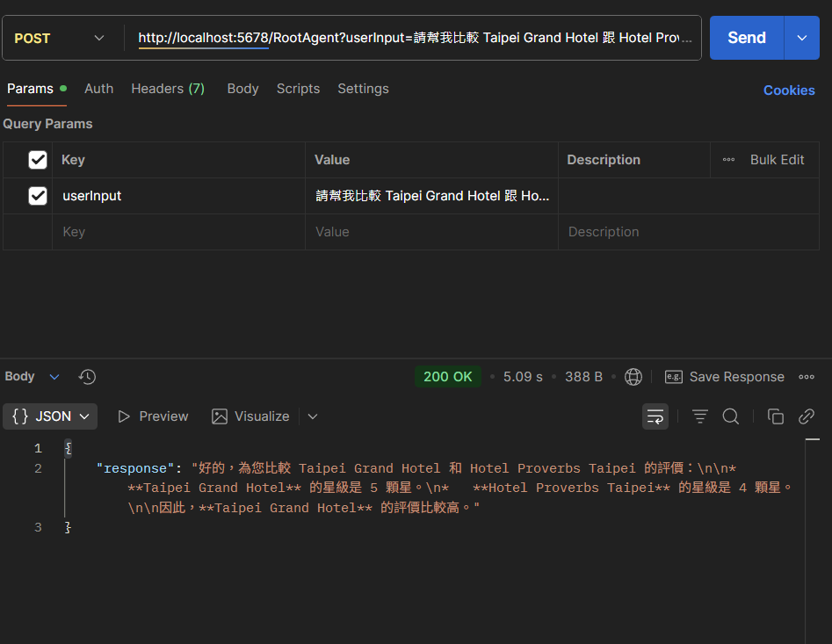This screenshot has height=644, width=832.
Task: Toggle the select-all params checkbox
Action: point(38,160)
